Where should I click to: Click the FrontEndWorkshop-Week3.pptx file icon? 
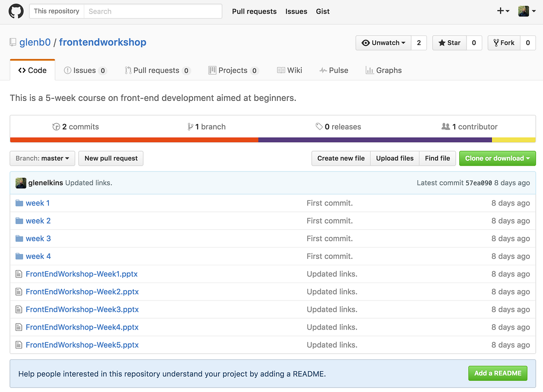19,310
